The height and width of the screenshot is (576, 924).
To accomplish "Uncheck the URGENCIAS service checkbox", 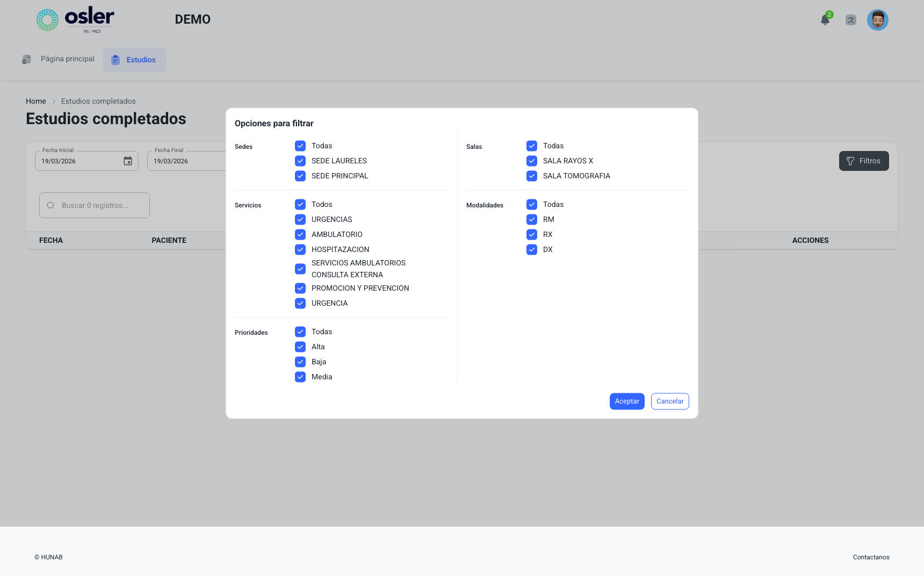I will click(300, 219).
